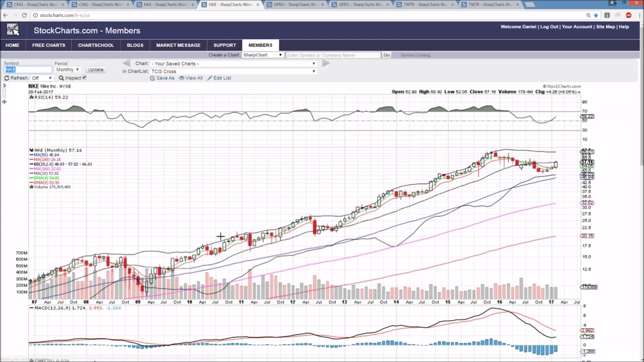This screenshot has height=362, width=644.
Task: Expand the Your Saved Charts dropdown
Action: [233, 63]
